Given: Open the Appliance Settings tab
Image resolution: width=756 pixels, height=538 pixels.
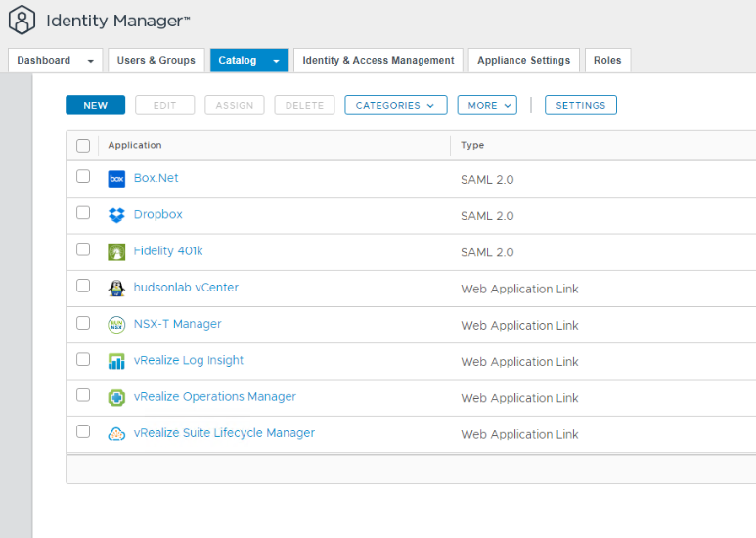Looking at the screenshot, I should coord(523,61).
